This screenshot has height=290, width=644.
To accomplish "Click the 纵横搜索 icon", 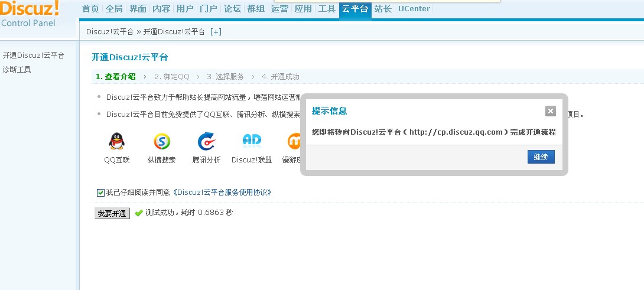I will pos(161,141).
